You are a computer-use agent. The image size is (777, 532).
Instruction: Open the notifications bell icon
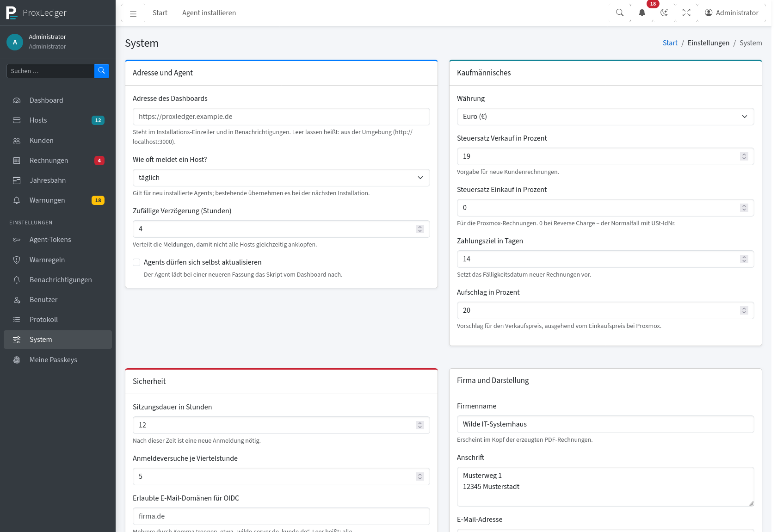coord(642,13)
